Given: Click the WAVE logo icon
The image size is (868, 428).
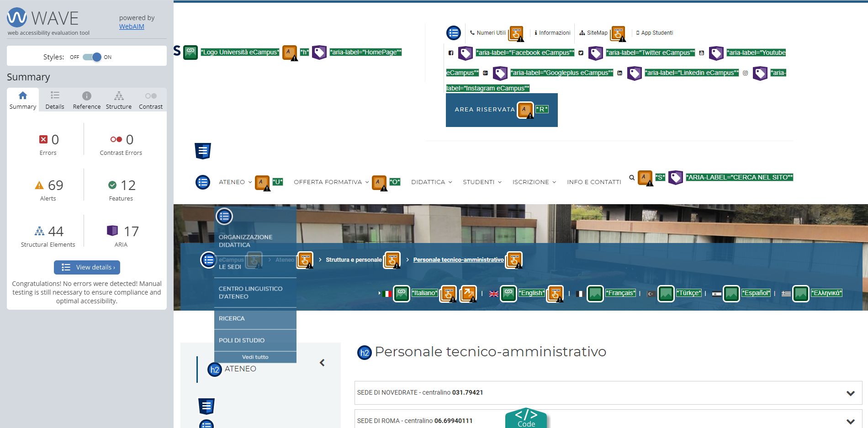Looking at the screenshot, I should (x=17, y=18).
